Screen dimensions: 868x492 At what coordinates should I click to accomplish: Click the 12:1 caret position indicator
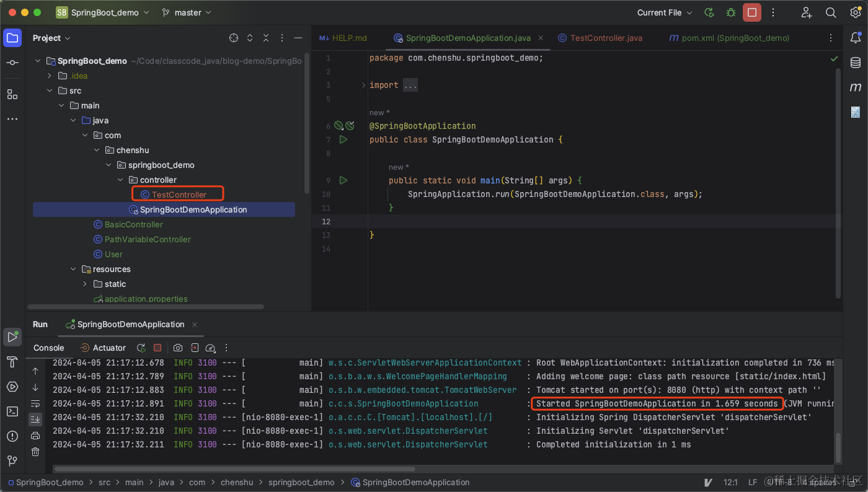click(730, 482)
